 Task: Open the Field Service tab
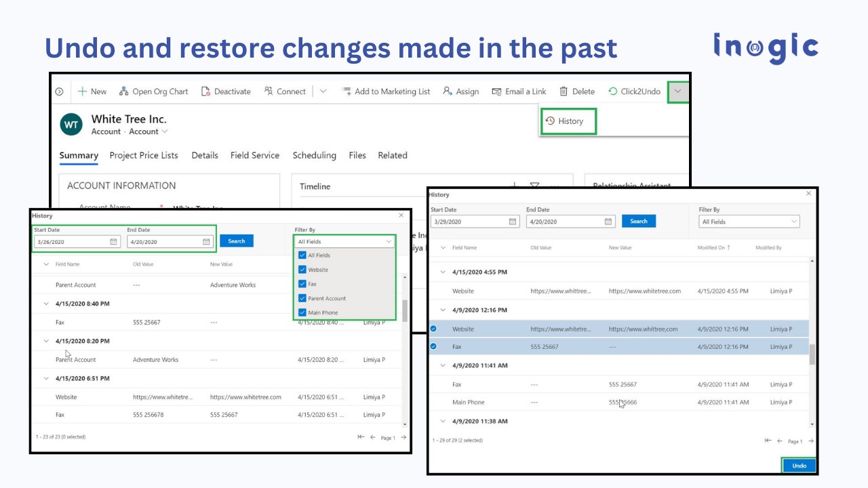[x=255, y=155]
